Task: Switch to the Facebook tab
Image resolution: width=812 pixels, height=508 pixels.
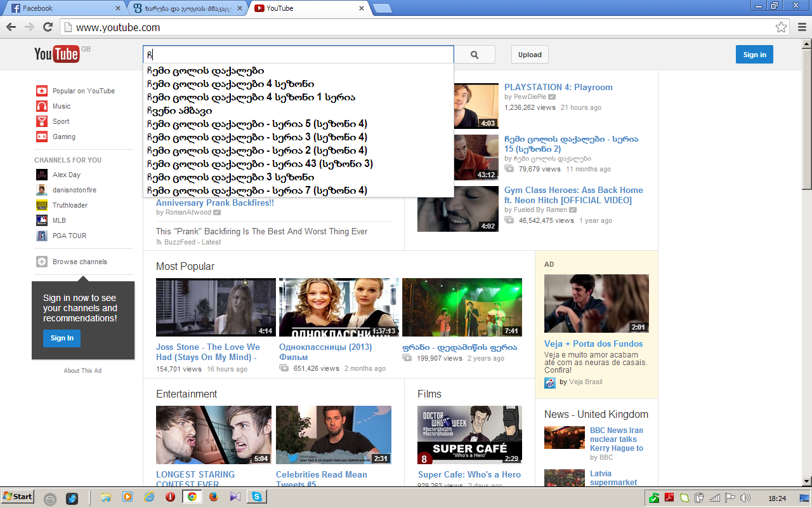Action: click(62, 8)
